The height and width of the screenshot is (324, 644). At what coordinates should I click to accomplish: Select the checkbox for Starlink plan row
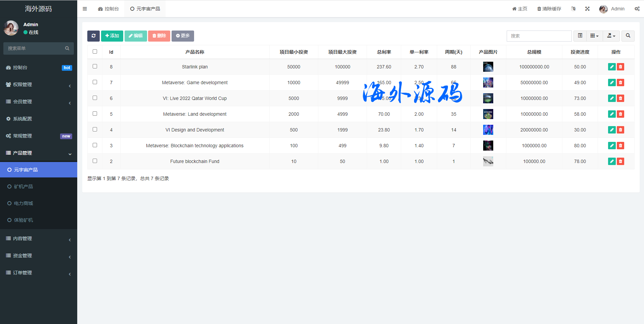click(x=95, y=66)
